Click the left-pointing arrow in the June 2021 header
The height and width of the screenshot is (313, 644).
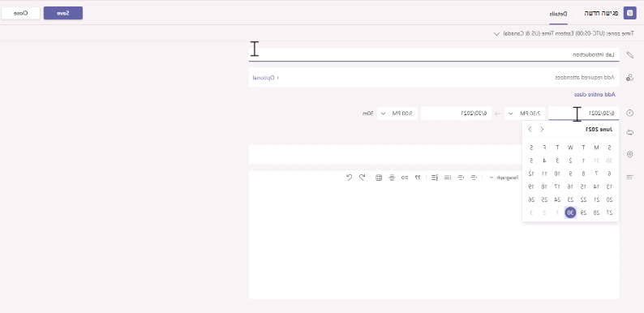coord(530,130)
